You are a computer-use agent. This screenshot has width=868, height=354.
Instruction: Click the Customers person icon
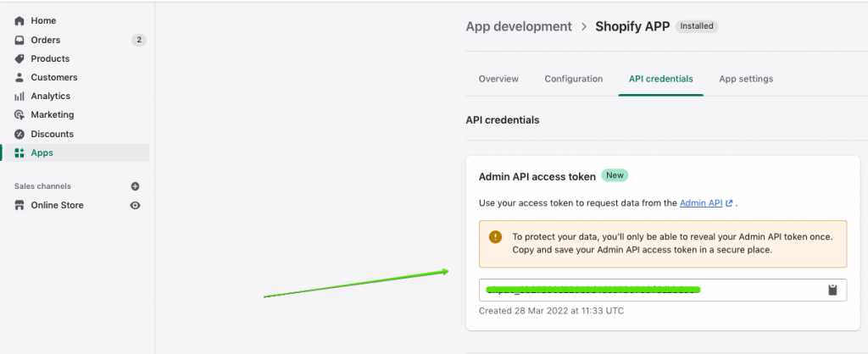click(x=19, y=77)
